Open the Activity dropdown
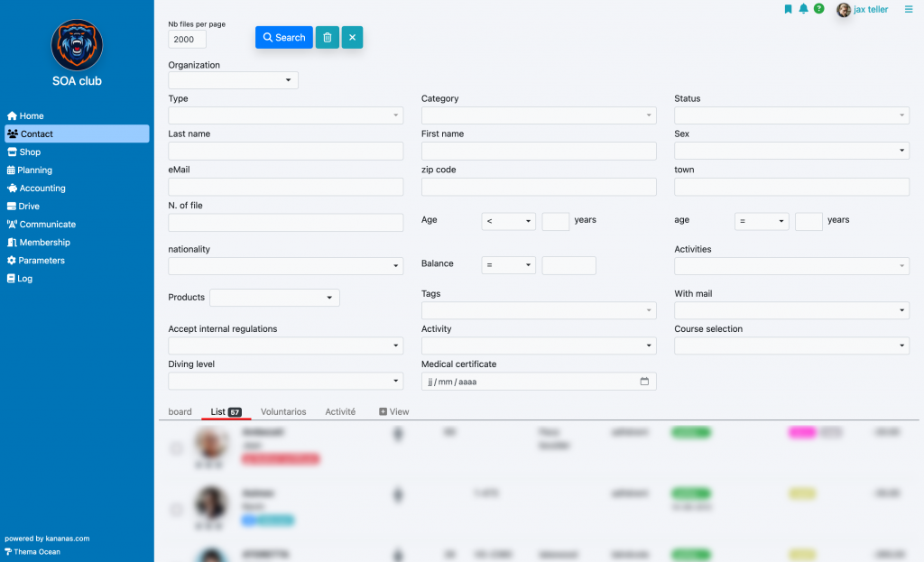The image size is (924, 562). pos(539,345)
